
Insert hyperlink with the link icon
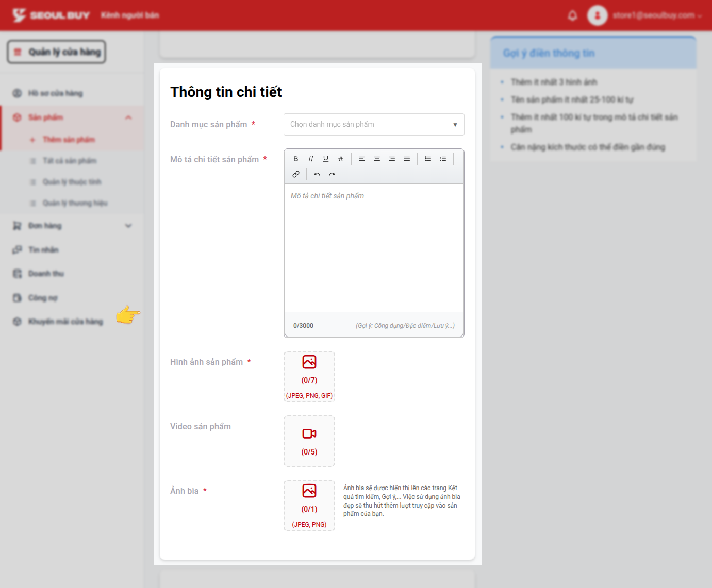coord(296,174)
